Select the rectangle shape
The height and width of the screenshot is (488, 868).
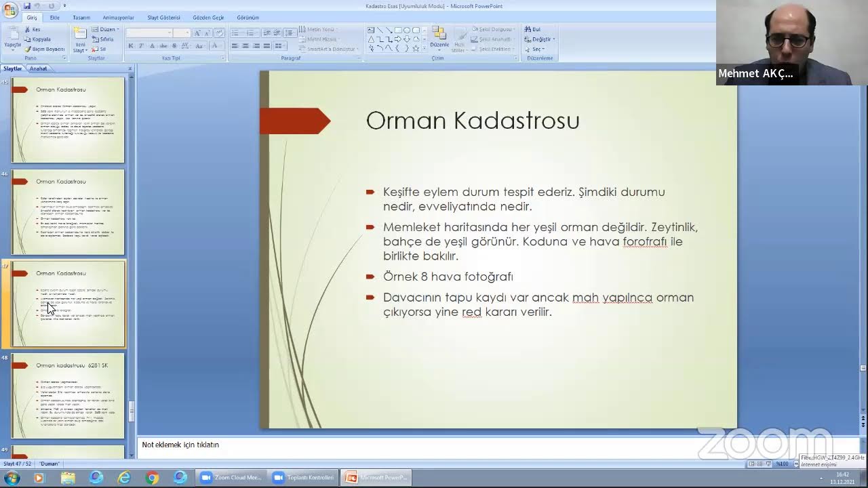tap(398, 30)
